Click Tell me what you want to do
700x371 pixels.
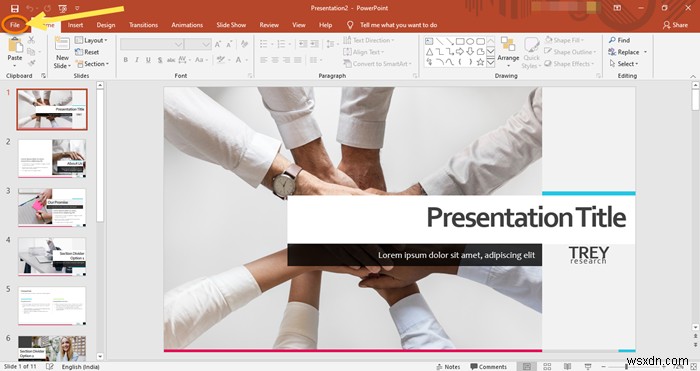tap(398, 25)
